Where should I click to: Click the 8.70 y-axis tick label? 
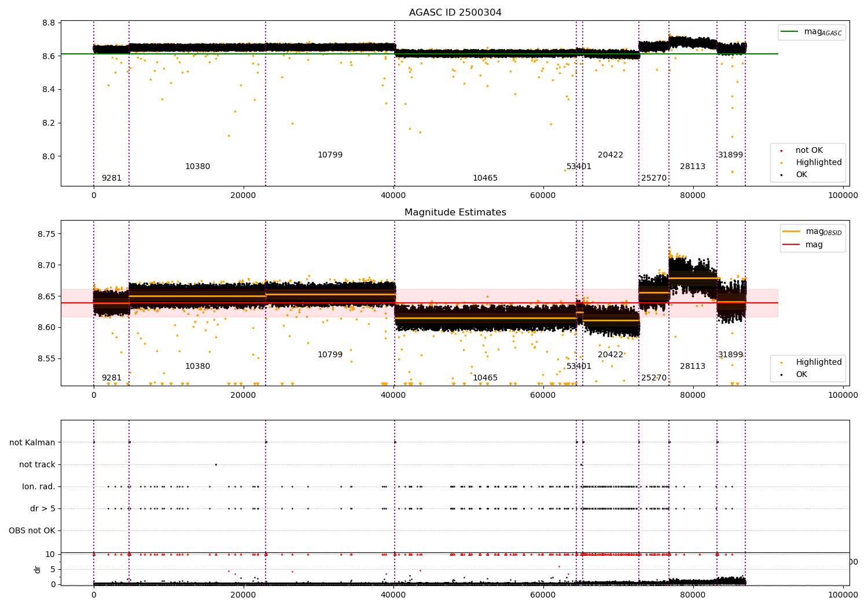coord(46,266)
